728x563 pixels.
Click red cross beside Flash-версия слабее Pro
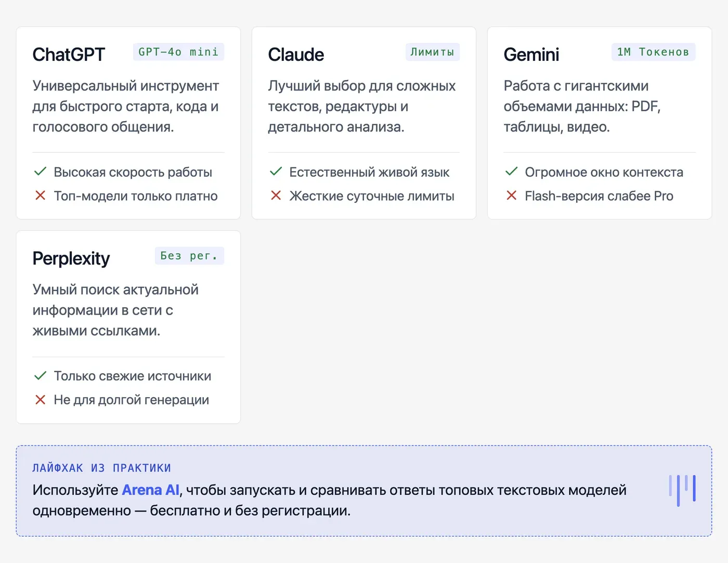(512, 195)
